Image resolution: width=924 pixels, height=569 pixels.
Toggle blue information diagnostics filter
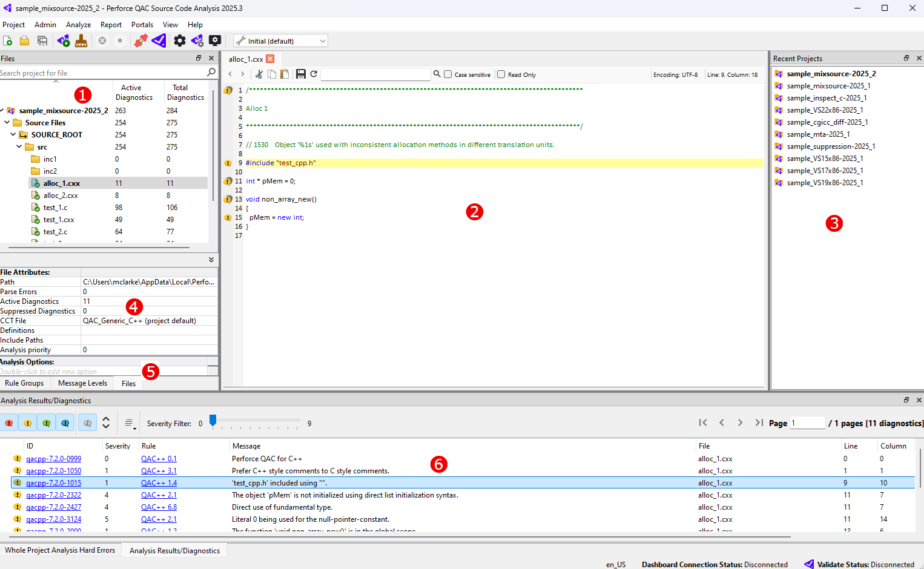click(x=65, y=423)
